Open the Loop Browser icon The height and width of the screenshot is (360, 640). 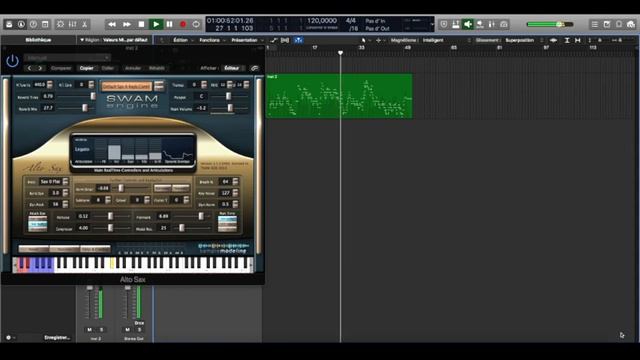pyautogui.click(x=619, y=24)
